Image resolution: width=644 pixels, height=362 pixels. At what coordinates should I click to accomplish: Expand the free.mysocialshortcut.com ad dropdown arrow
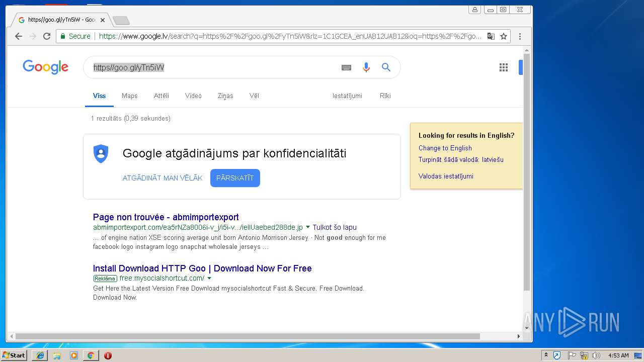click(x=209, y=278)
